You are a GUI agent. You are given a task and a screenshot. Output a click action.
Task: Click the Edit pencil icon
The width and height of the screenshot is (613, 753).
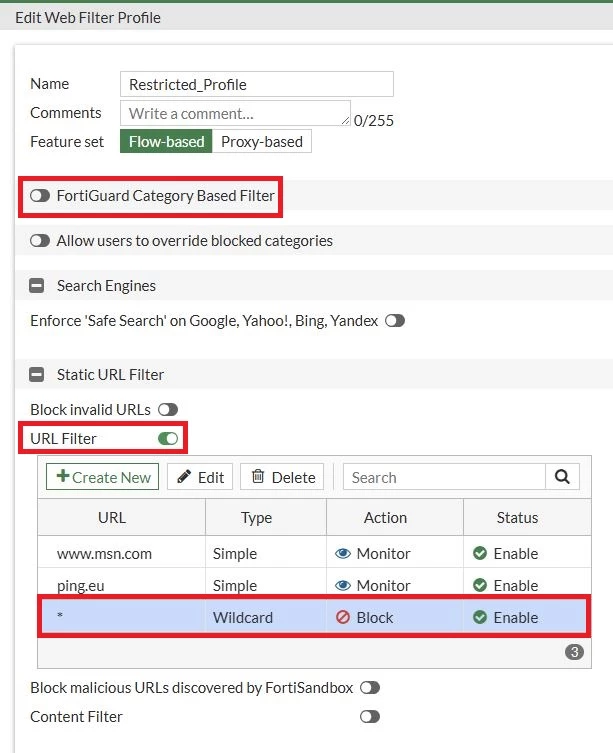(184, 476)
